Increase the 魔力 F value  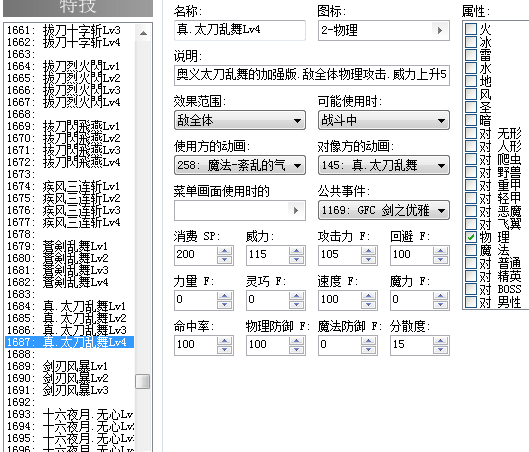tap(440, 296)
